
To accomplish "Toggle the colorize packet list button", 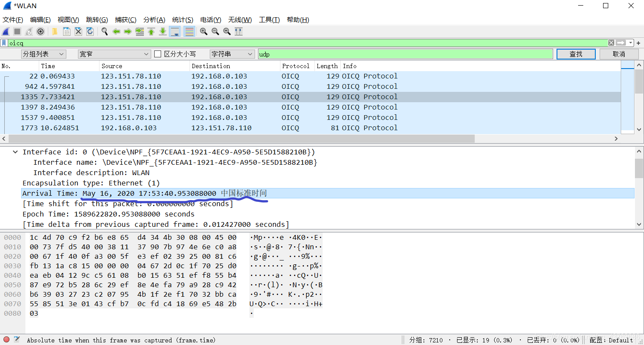I will (x=189, y=31).
